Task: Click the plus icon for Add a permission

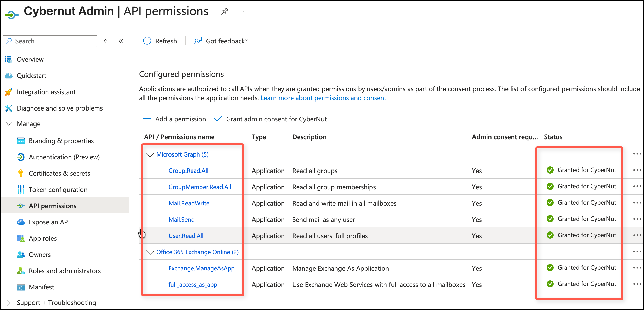Action: pos(147,119)
